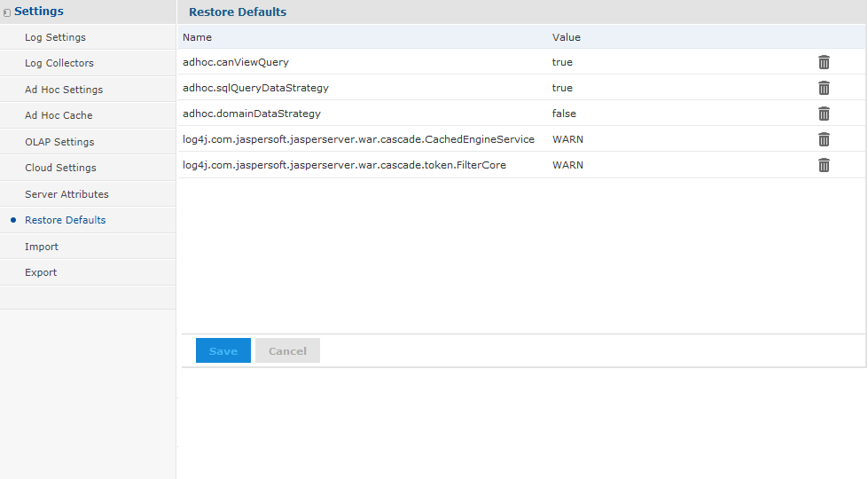Image resolution: width=868 pixels, height=479 pixels.
Task: Remove adhoc.domainDataStrategy using its trash icon
Action: 824,114
